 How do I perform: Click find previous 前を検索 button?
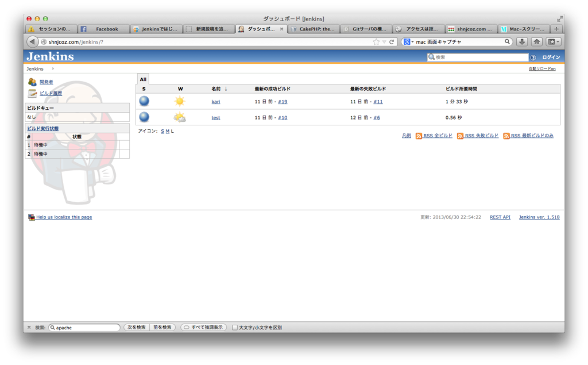(x=163, y=328)
